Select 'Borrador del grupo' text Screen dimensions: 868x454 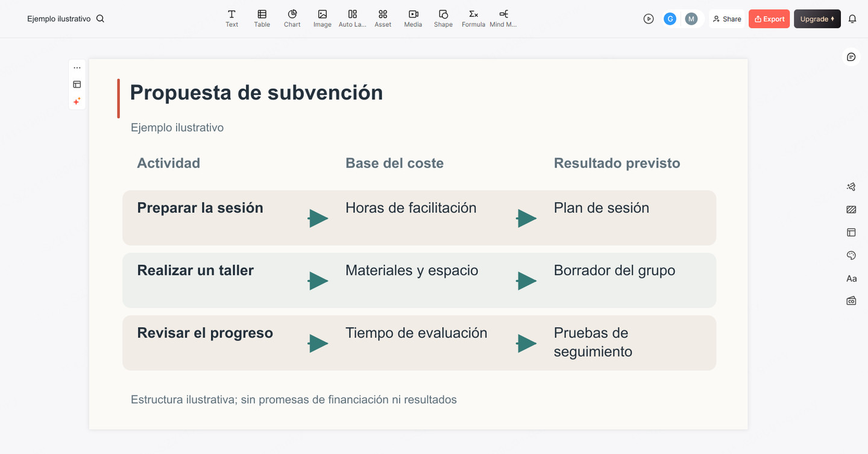614,271
